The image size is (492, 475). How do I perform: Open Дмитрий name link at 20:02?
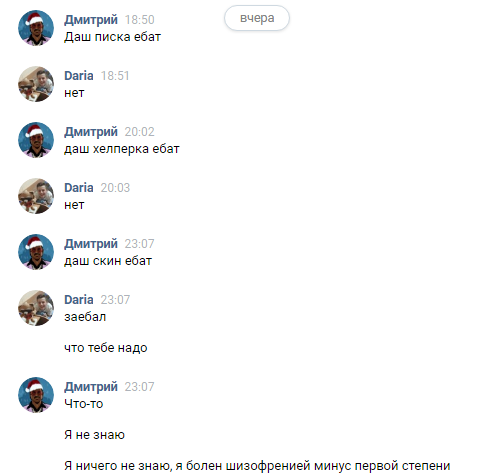click(x=91, y=132)
